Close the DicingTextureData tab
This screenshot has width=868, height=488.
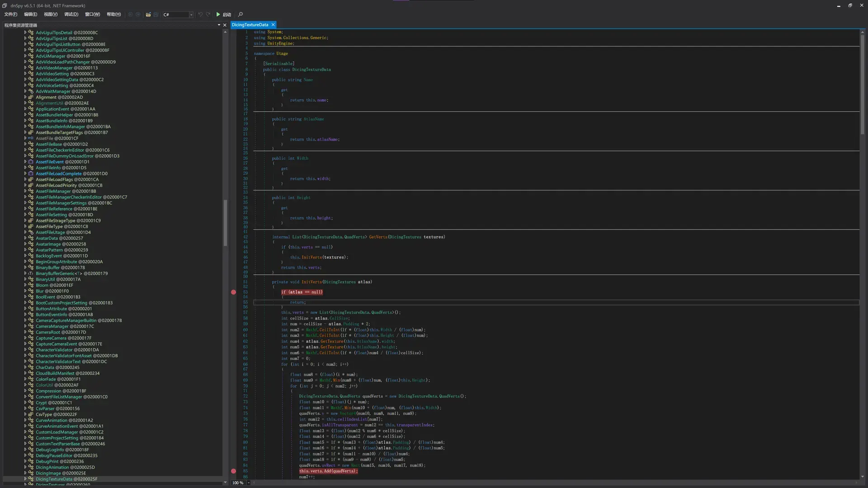[273, 25]
